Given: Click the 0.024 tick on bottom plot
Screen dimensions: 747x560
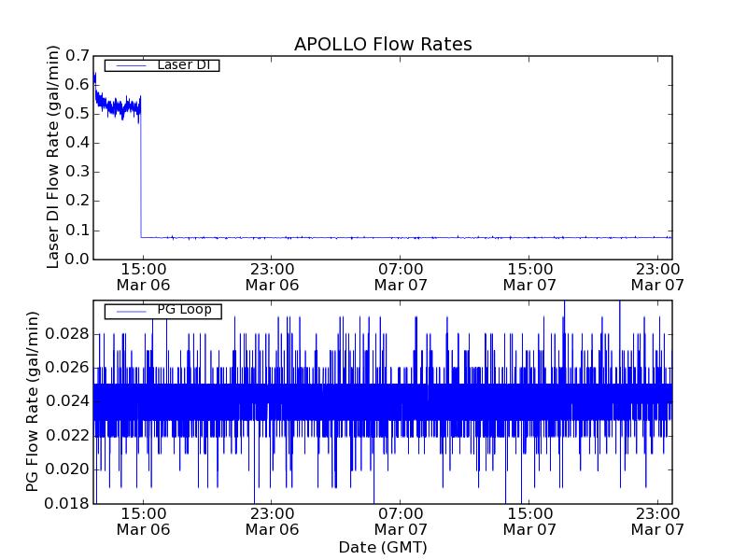Looking at the screenshot, I should pyautogui.click(x=70, y=402).
